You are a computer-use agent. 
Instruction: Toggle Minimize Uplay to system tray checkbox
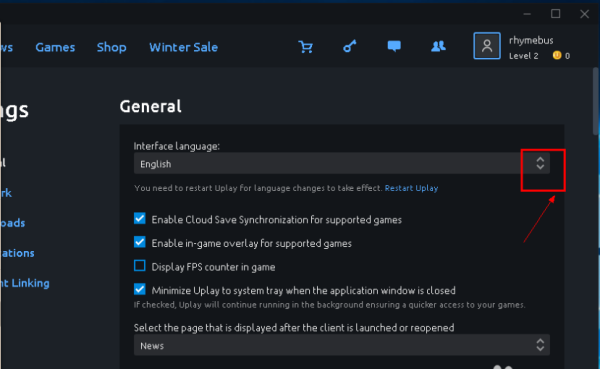(x=140, y=289)
